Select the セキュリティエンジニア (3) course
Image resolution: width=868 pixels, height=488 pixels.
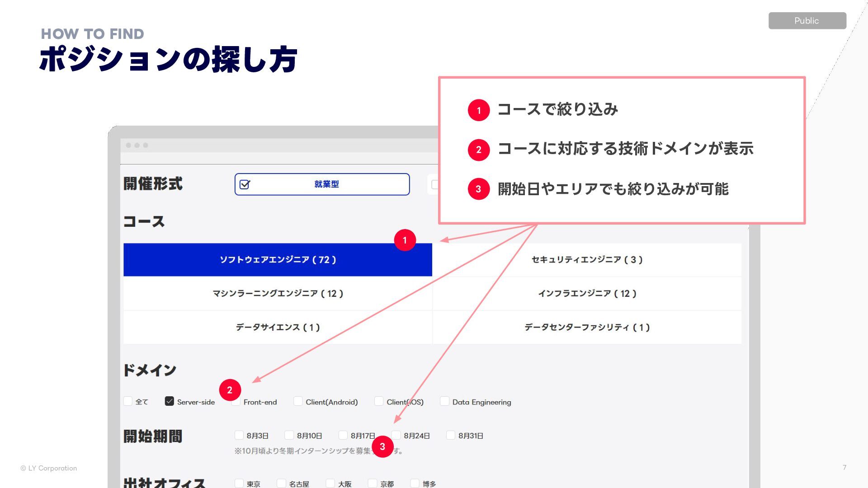tap(587, 260)
